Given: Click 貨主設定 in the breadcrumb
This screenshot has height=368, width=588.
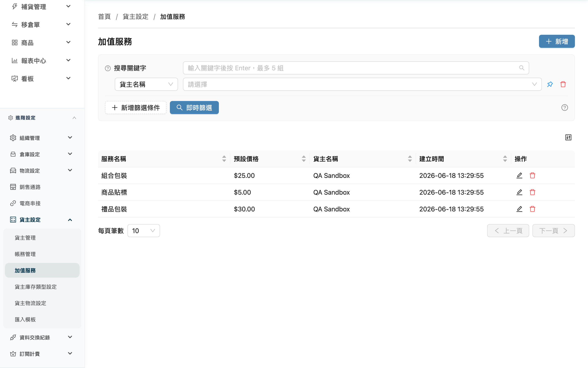Looking at the screenshot, I should [136, 17].
